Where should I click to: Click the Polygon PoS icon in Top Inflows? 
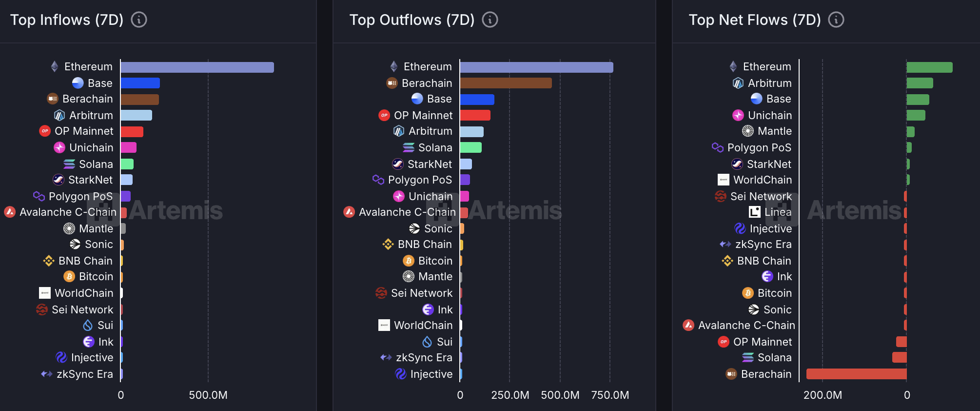[39, 196]
